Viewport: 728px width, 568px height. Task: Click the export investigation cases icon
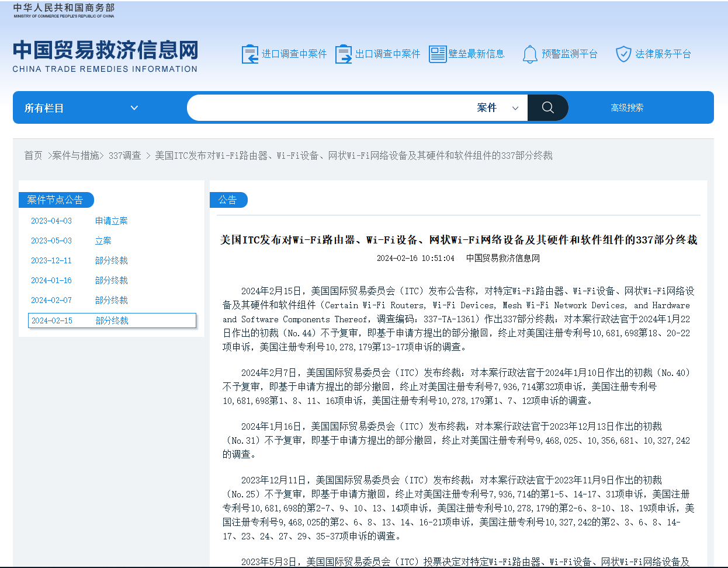(x=344, y=54)
